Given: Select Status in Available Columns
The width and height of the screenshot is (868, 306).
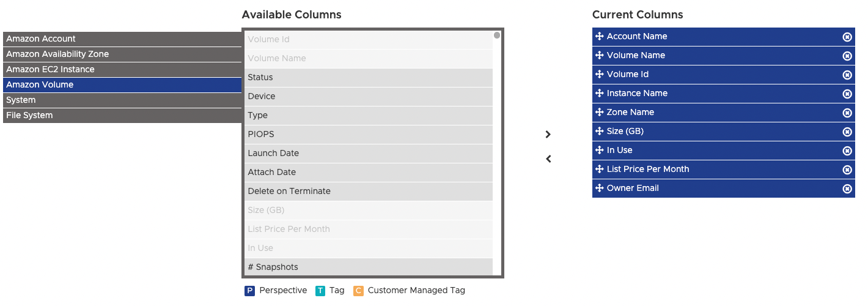Looking at the screenshot, I should tap(369, 78).
